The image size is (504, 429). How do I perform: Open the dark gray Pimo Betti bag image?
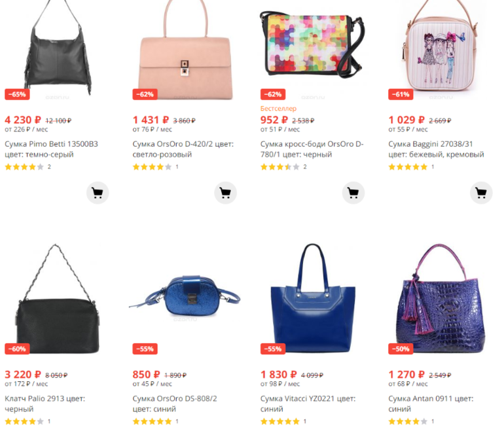click(58, 48)
